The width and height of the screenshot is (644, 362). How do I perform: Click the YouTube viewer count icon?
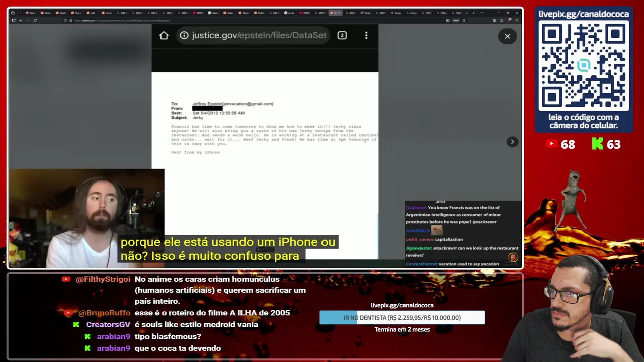[551, 144]
